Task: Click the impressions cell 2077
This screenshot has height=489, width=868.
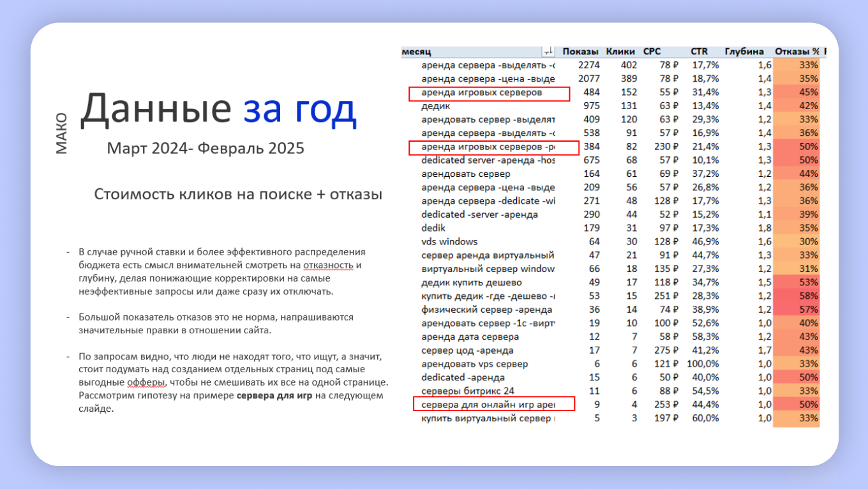Action: 588,79
